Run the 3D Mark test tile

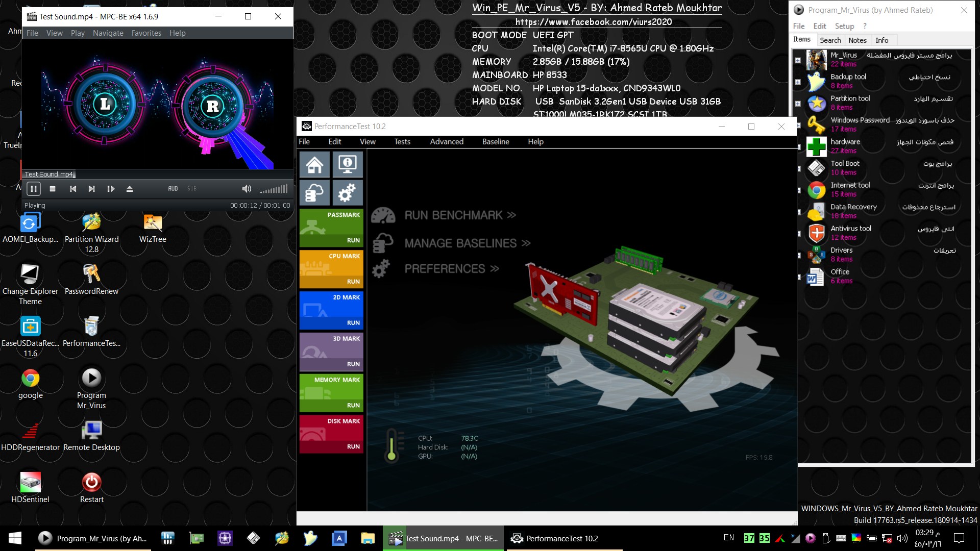coord(331,352)
